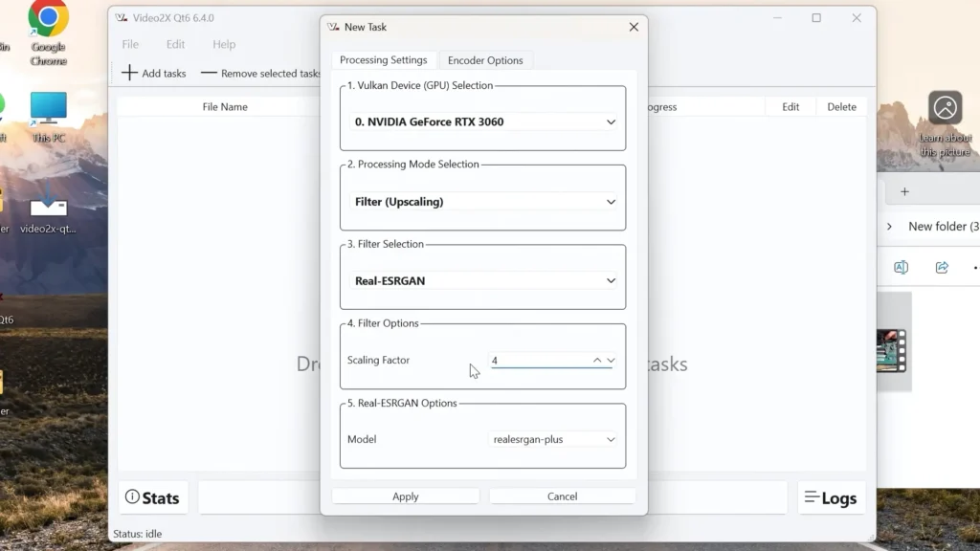Click the File Name column header

(225, 107)
